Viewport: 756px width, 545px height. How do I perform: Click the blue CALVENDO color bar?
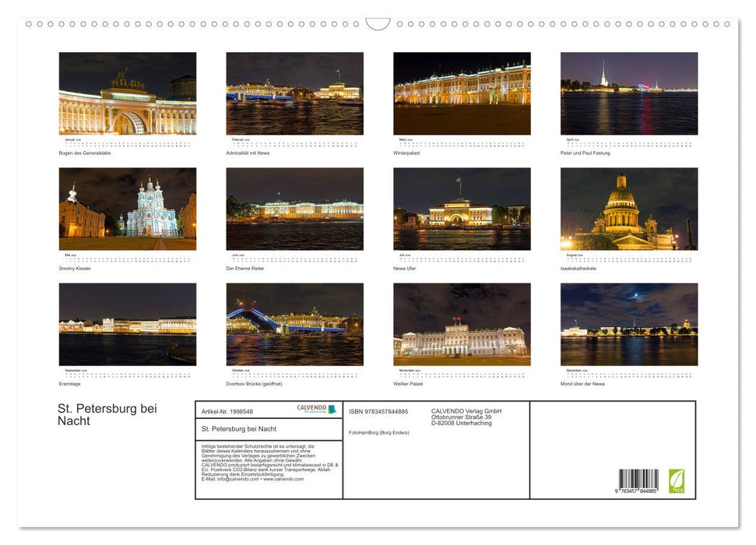[x=330, y=409]
